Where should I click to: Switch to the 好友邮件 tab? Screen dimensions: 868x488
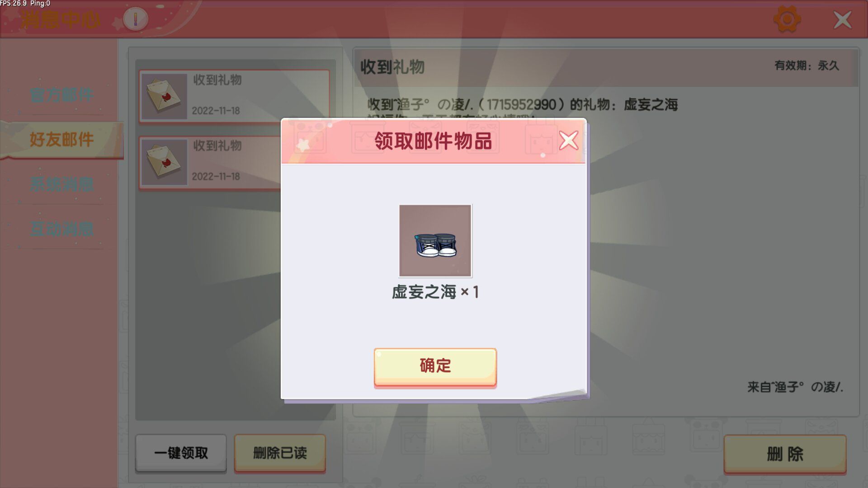pos(61,139)
